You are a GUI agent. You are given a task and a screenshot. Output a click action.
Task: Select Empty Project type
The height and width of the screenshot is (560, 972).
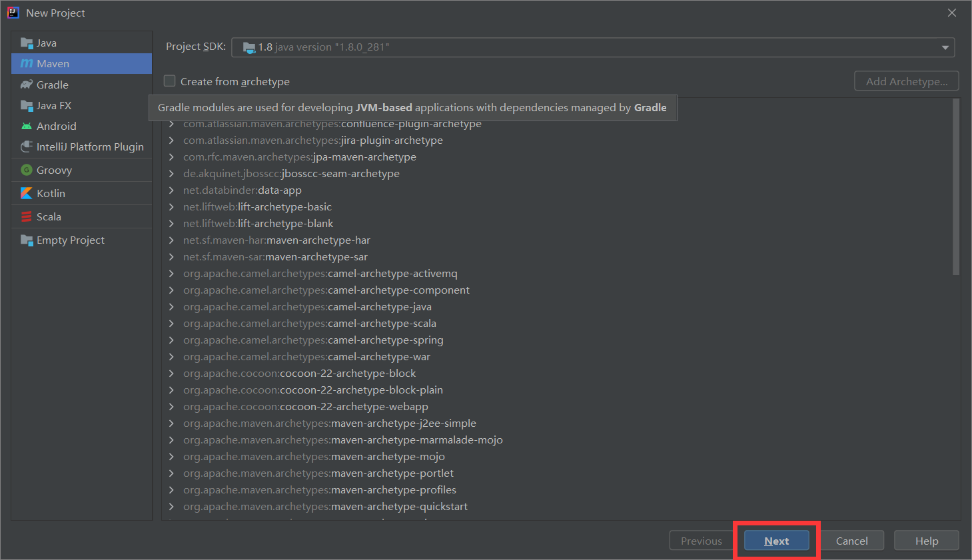tap(81, 240)
